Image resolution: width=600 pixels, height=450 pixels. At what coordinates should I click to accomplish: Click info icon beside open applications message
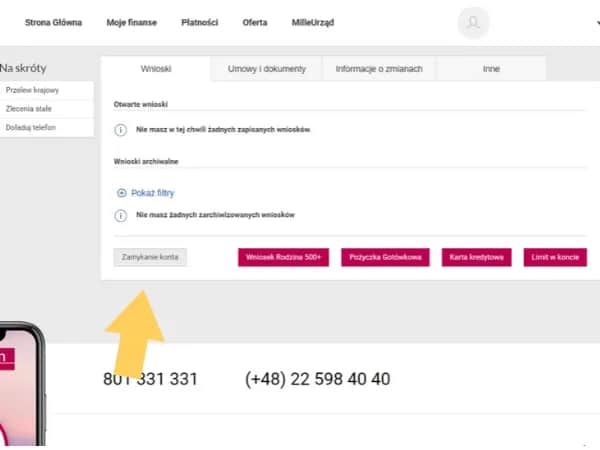coord(121,130)
